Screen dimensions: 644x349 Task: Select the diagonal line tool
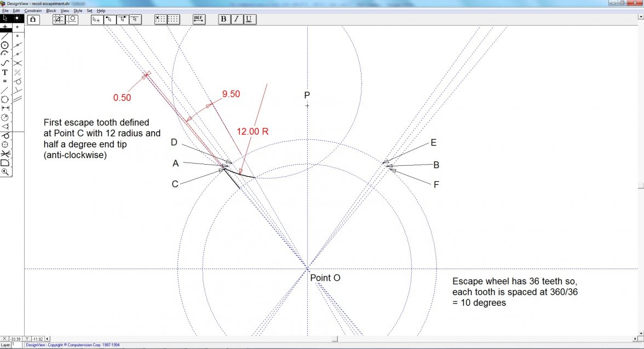tap(5, 36)
